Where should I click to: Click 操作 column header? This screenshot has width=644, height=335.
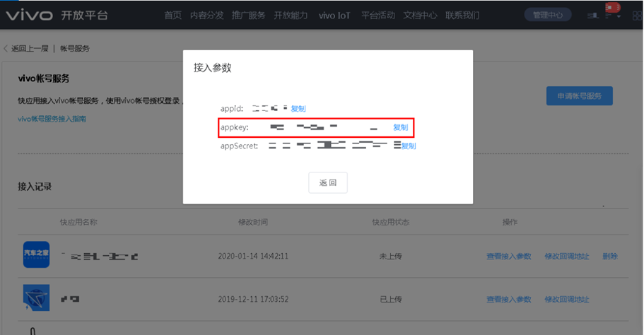510,222
